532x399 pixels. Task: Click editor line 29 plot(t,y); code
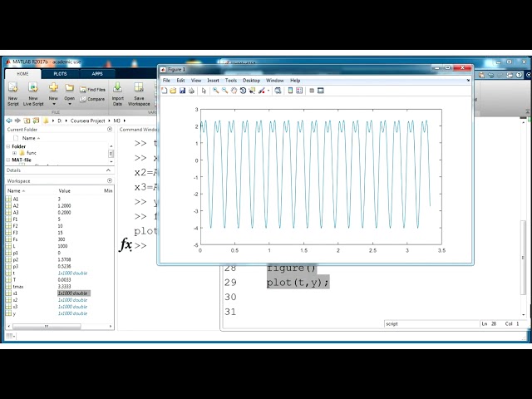point(298,283)
